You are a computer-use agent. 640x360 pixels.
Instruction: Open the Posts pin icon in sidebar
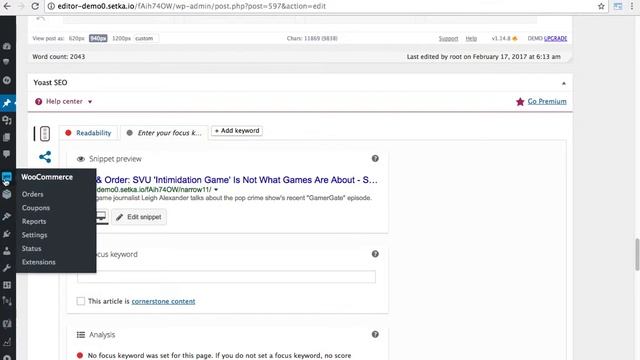(7, 103)
